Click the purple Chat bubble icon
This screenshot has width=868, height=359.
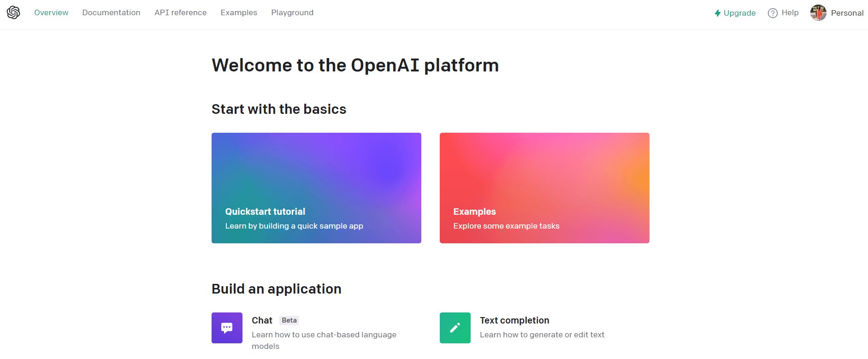point(227,328)
